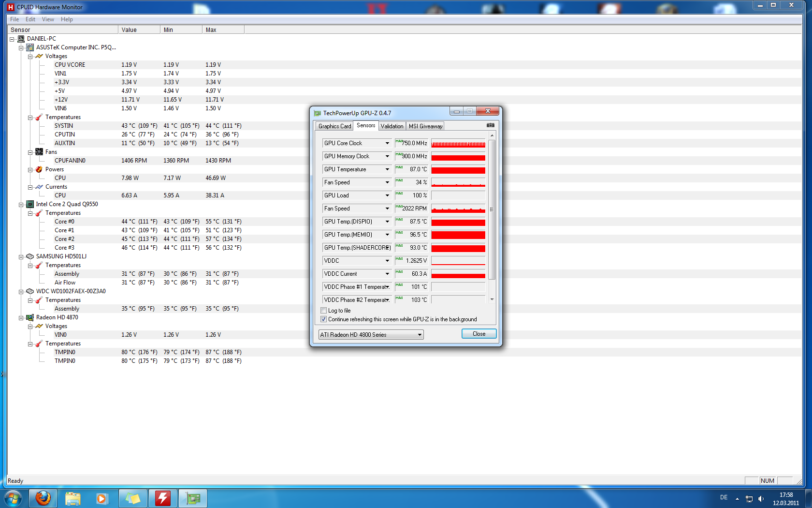Switch to the MSI Giveaway tab

pyautogui.click(x=425, y=126)
